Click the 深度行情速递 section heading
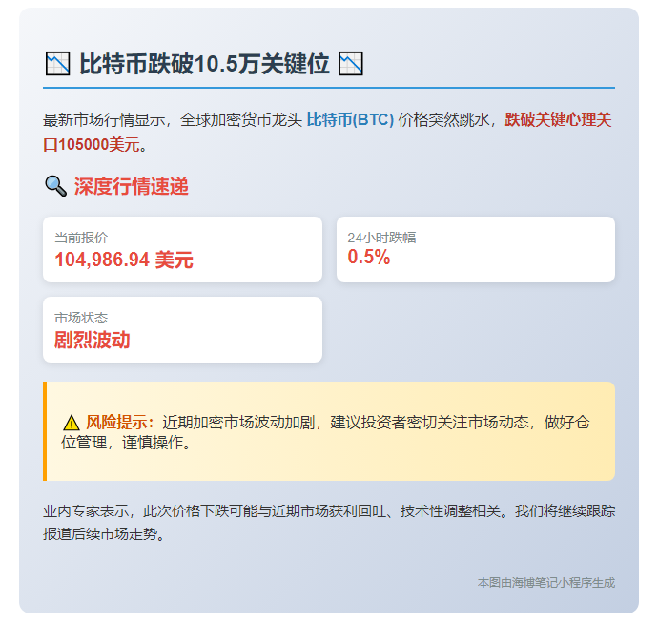Image resolution: width=658 pixels, height=644 pixels. (132, 186)
